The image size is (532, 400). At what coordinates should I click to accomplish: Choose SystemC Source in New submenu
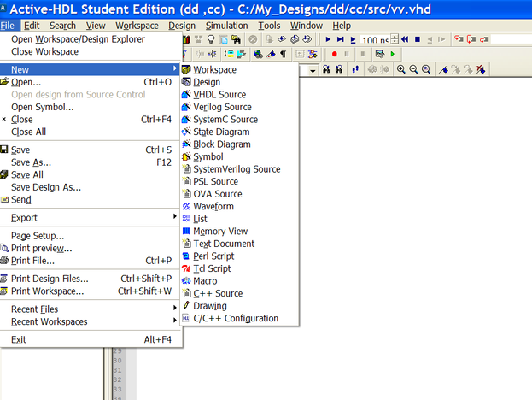[240, 120]
